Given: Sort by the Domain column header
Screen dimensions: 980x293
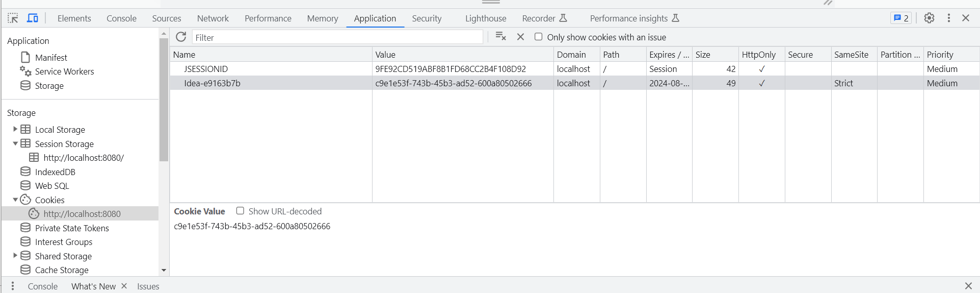Looking at the screenshot, I should pos(577,55).
